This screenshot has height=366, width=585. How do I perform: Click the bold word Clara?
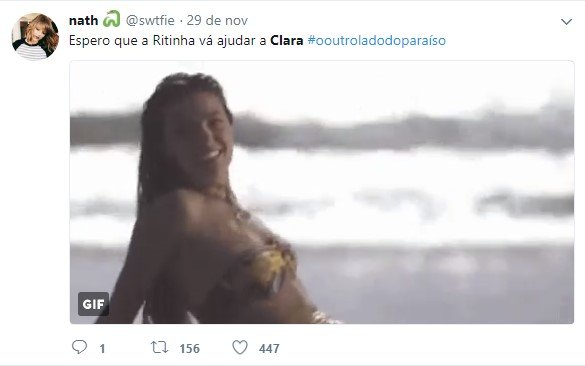click(x=287, y=40)
